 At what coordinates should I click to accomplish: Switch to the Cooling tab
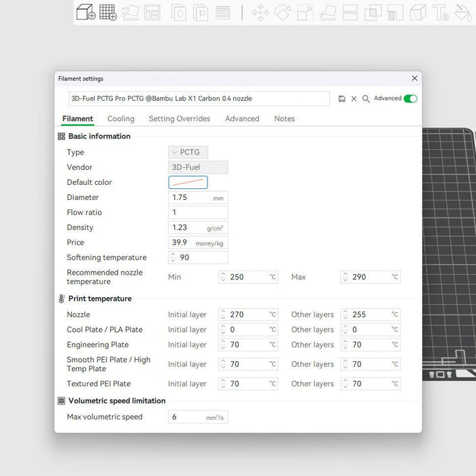(121, 119)
